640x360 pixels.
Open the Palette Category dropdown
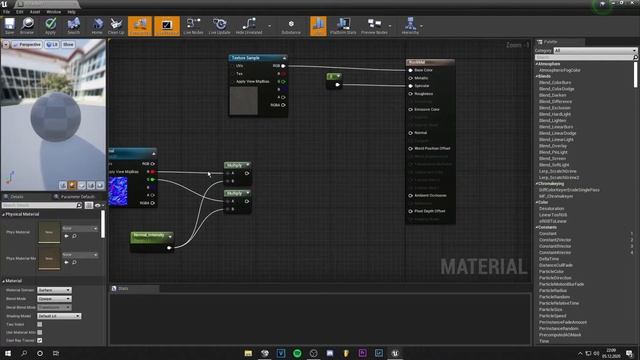point(595,50)
